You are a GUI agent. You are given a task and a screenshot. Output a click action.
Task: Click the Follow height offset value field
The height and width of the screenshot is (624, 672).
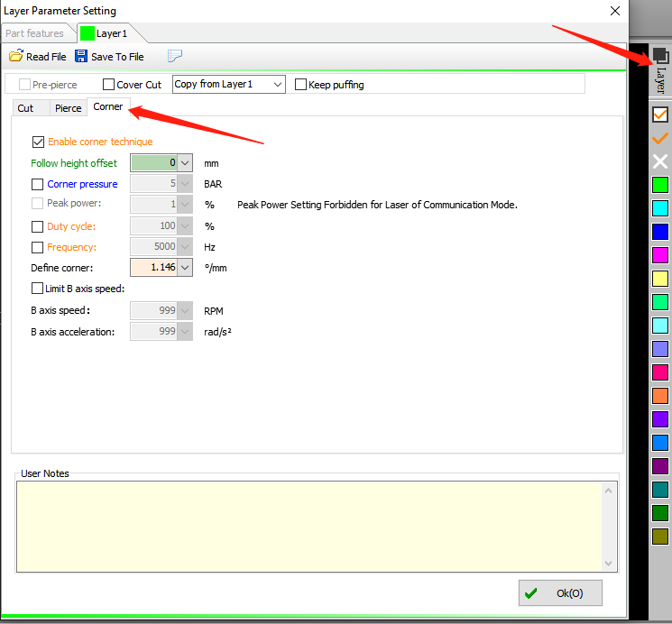[154, 163]
